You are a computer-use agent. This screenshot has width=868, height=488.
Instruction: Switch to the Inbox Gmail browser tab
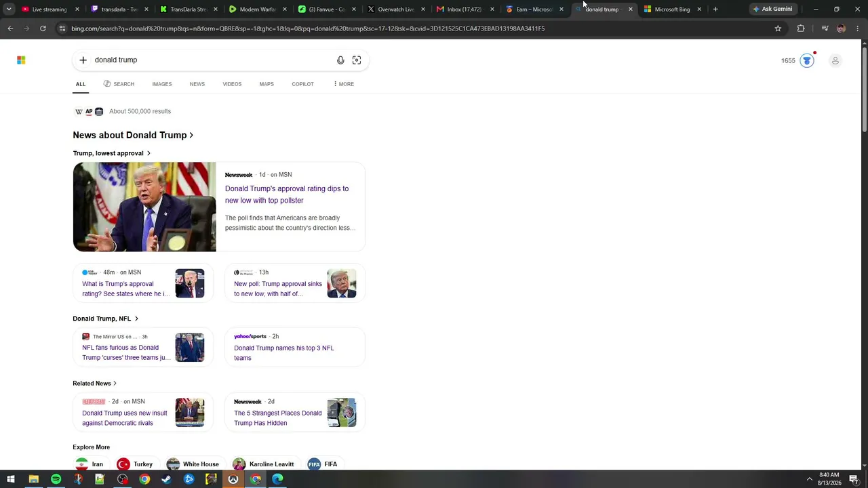point(464,9)
